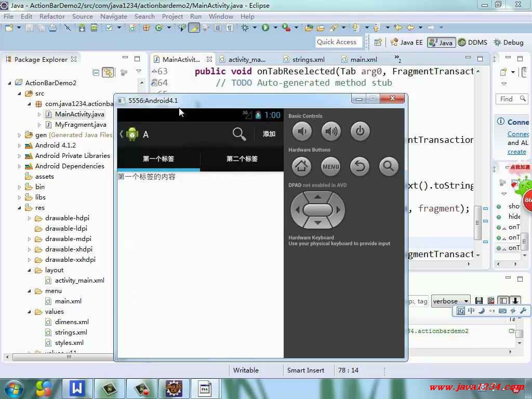Collapse the res folder

(x=20, y=208)
